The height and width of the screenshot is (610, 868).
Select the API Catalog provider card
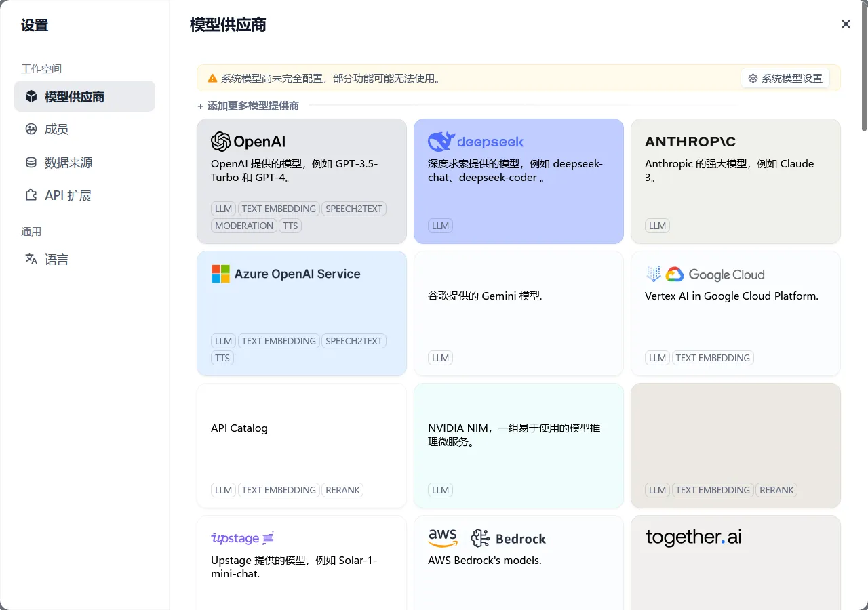tap(302, 445)
